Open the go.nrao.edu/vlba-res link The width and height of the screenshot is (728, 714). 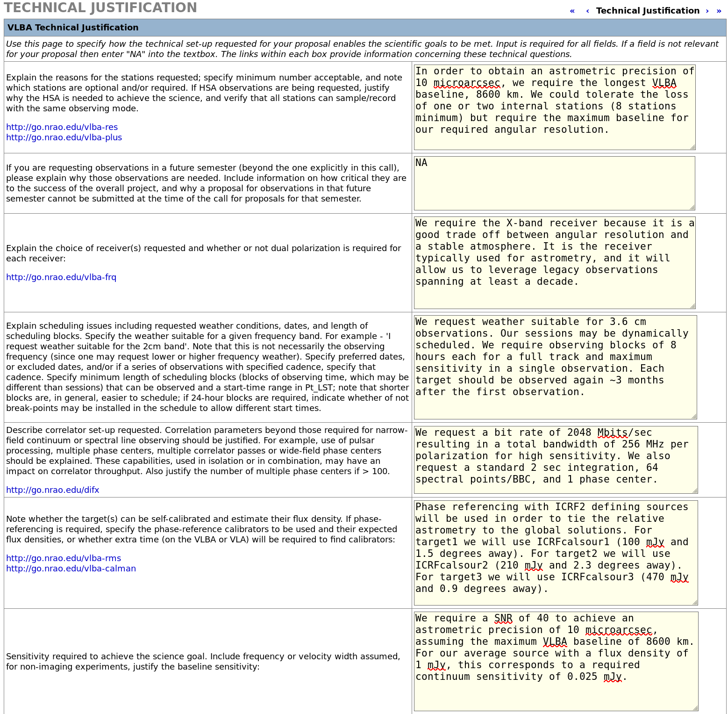[x=62, y=127]
